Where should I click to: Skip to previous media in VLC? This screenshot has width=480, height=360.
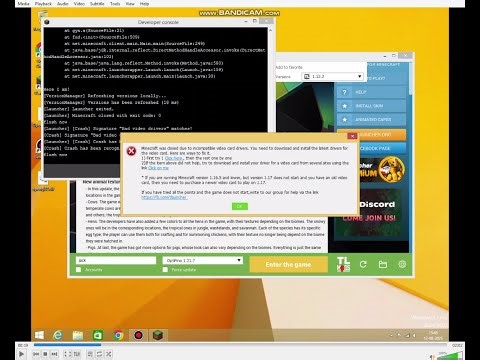point(36,354)
